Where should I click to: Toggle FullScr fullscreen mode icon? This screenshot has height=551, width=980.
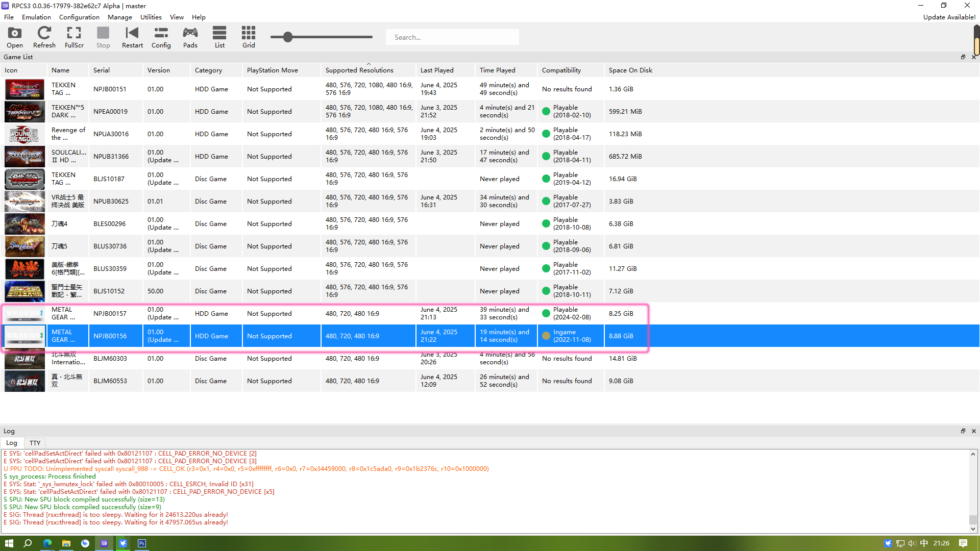tap(74, 37)
